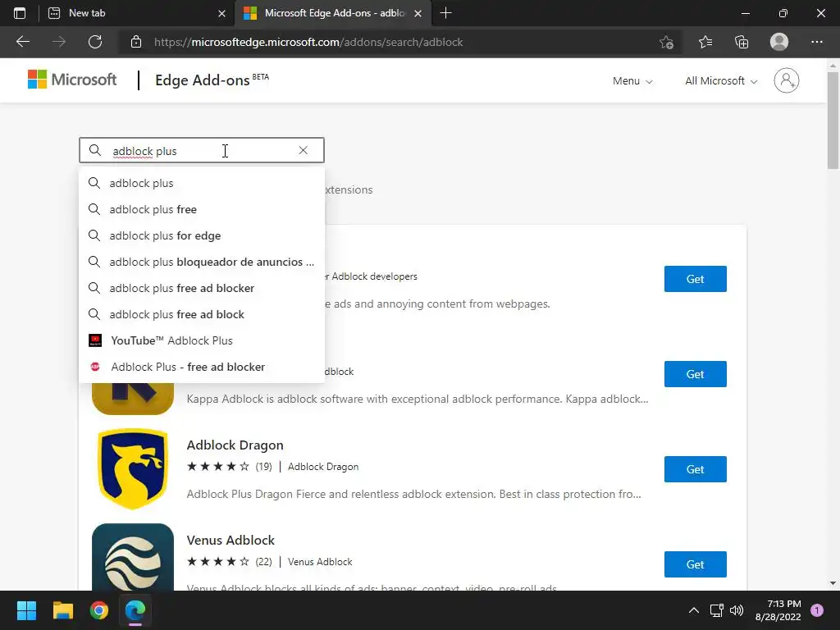
Task: Open the clock and date panel
Action: pos(778,610)
